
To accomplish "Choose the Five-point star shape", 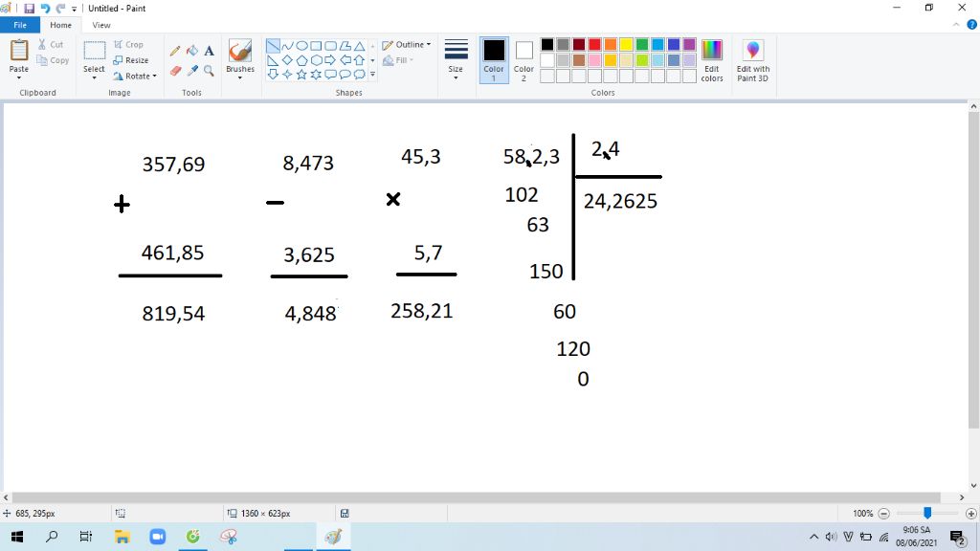I will click(x=301, y=75).
